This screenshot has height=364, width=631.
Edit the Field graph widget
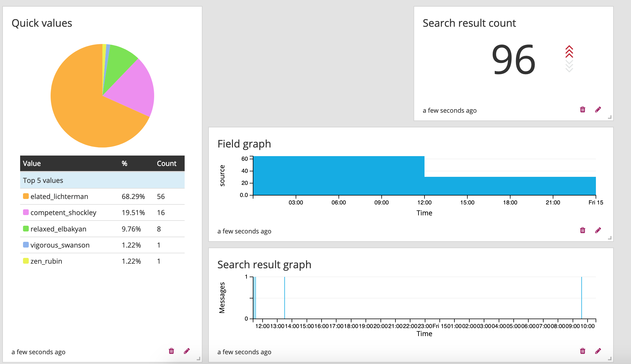coord(598,230)
